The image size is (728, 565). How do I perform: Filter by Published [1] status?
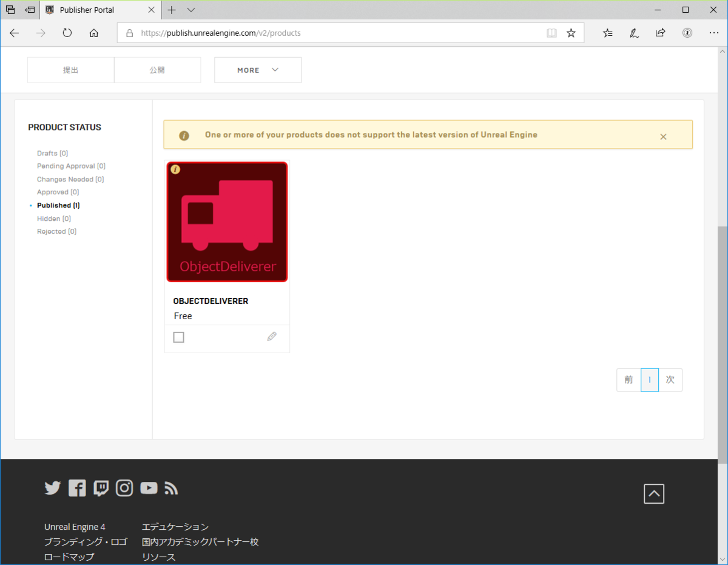(58, 206)
